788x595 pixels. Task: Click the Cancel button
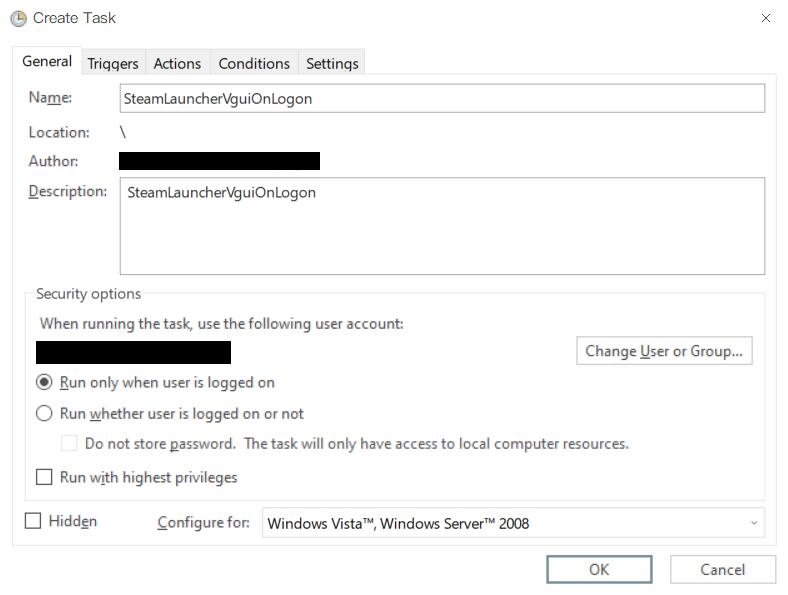pos(723,569)
